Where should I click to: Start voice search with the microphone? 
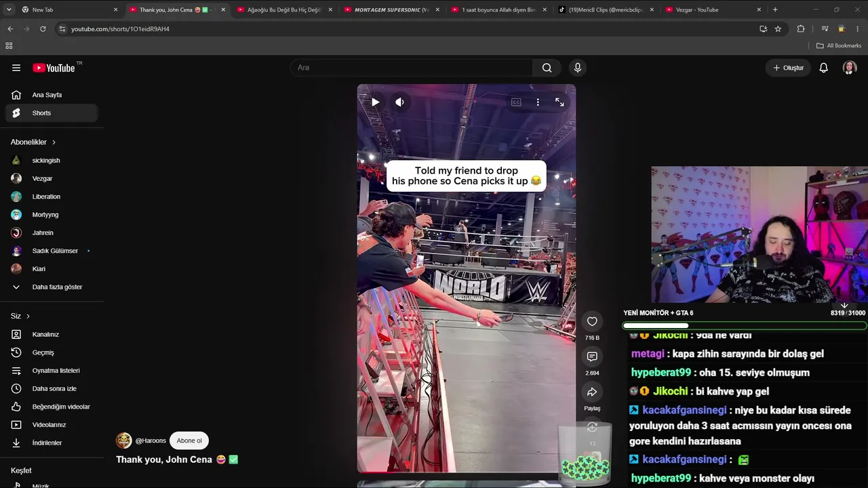pos(578,68)
